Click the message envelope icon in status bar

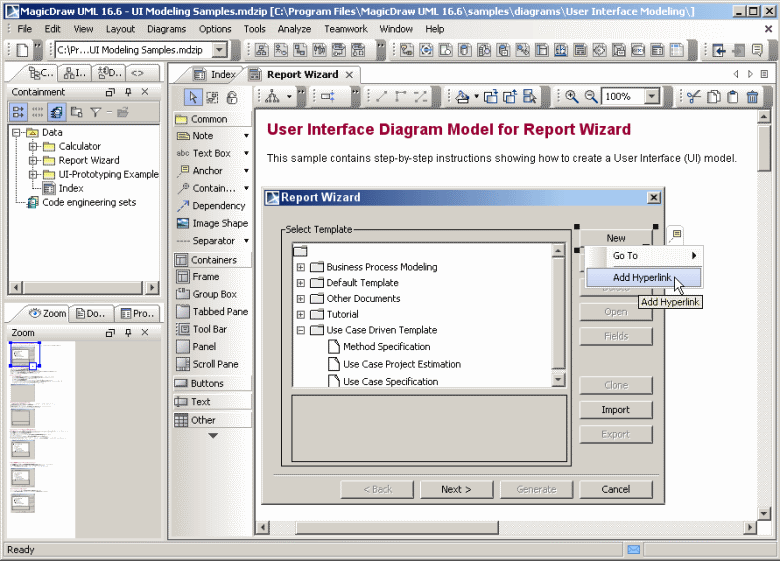click(x=633, y=550)
